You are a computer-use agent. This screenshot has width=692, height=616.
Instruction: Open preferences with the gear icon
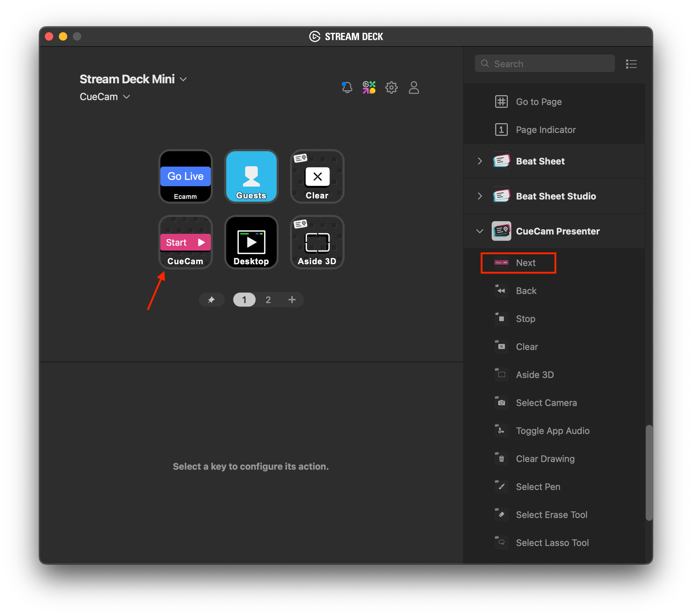(392, 87)
